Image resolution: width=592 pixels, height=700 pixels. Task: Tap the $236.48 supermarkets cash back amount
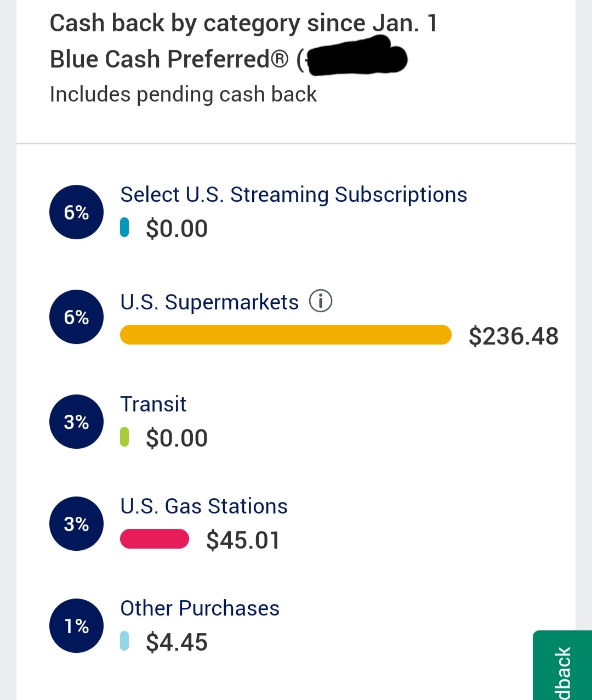coord(513,336)
